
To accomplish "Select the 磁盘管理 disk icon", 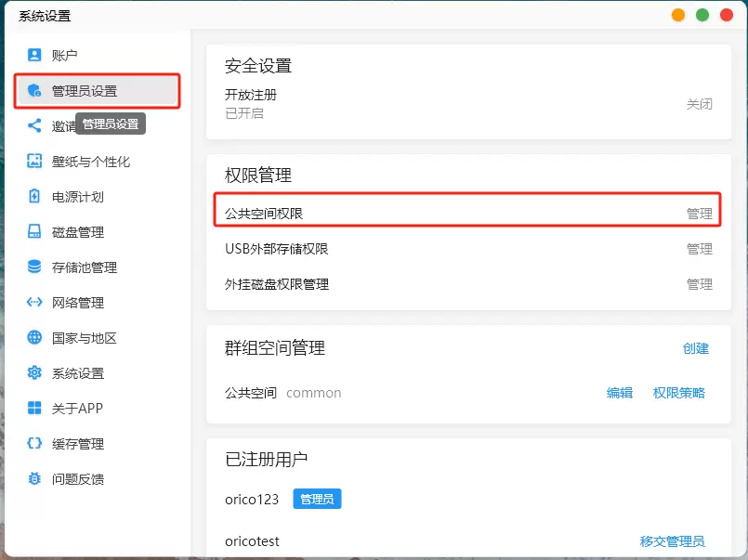I will pyautogui.click(x=34, y=231).
